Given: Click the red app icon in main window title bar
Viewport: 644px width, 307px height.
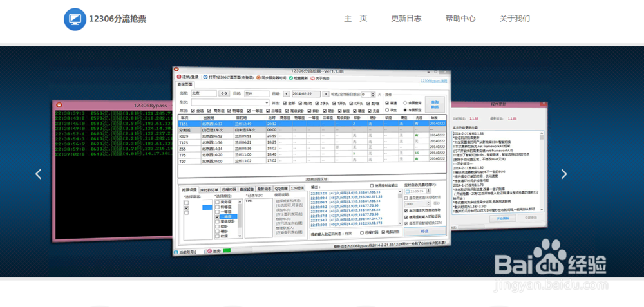Looking at the screenshot, I should [x=176, y=70].
